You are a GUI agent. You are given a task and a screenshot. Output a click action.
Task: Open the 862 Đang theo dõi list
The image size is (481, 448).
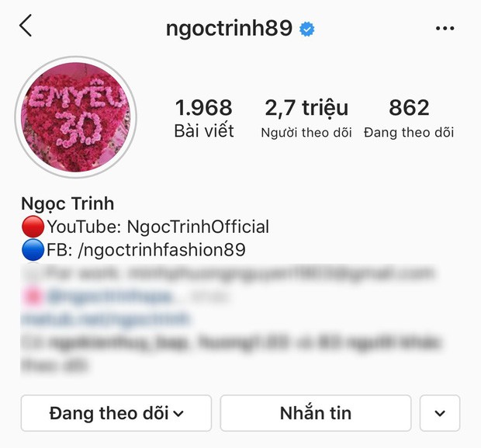[409, 118]
